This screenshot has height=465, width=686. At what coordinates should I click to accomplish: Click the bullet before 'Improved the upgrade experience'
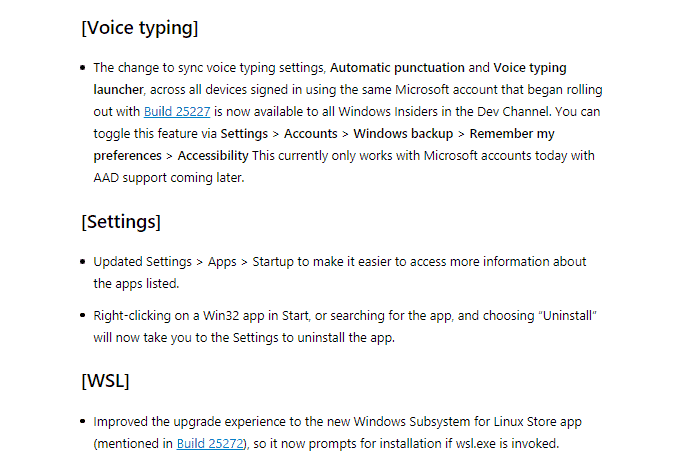83,422
